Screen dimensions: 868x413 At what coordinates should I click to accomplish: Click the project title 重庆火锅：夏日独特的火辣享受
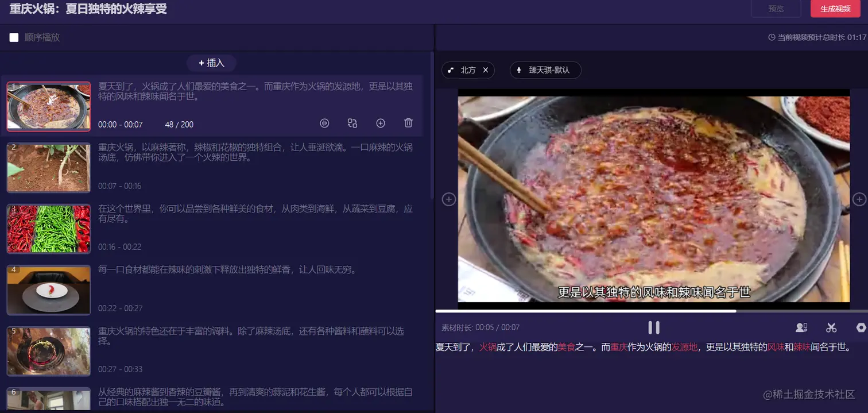click(88, 9)
